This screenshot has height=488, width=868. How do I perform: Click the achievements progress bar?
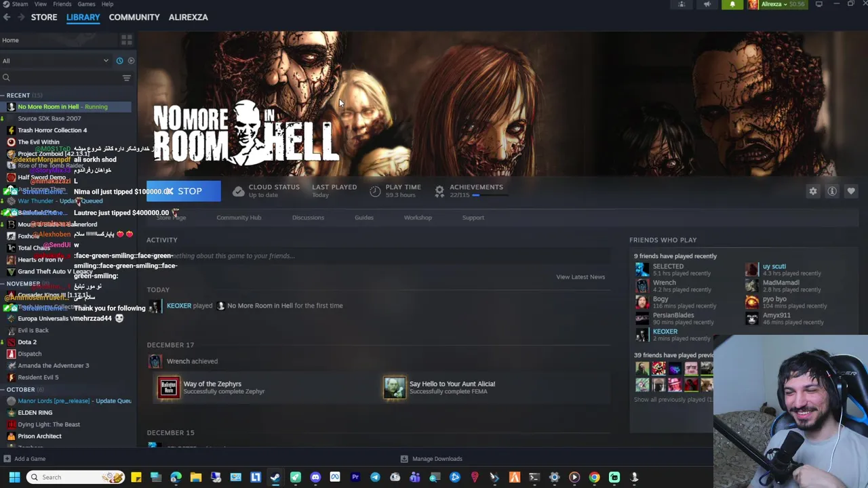click(490, 195)
